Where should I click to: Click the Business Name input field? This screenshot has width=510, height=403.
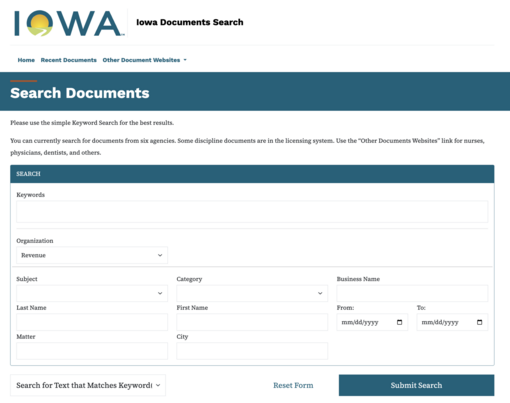click(412, 293)
